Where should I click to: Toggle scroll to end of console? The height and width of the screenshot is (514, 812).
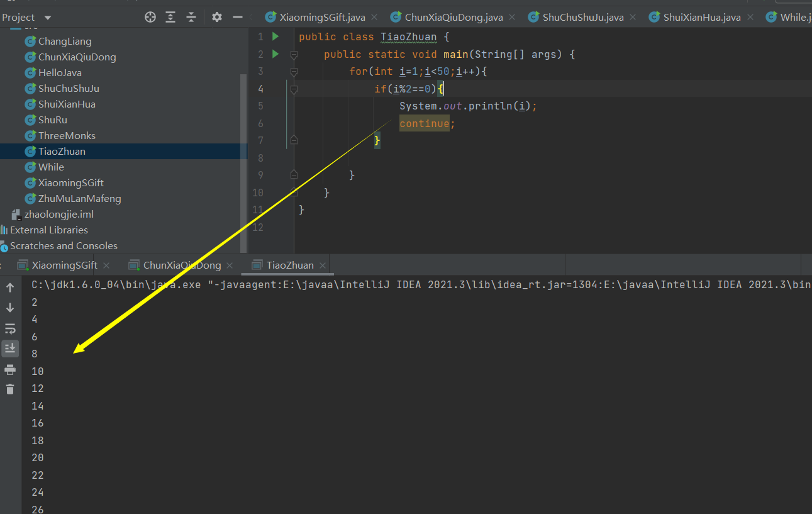pyautogui.click(x=10, y=348)
